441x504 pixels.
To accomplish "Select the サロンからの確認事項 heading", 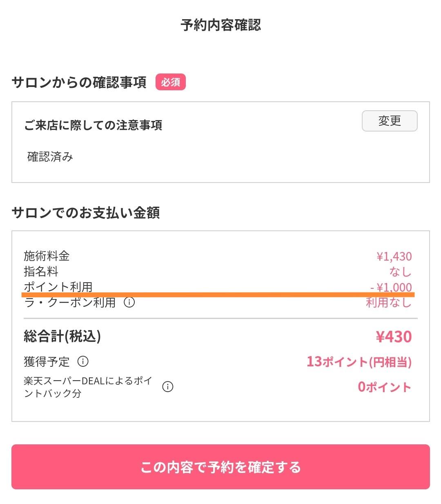I will pos(79,83).
